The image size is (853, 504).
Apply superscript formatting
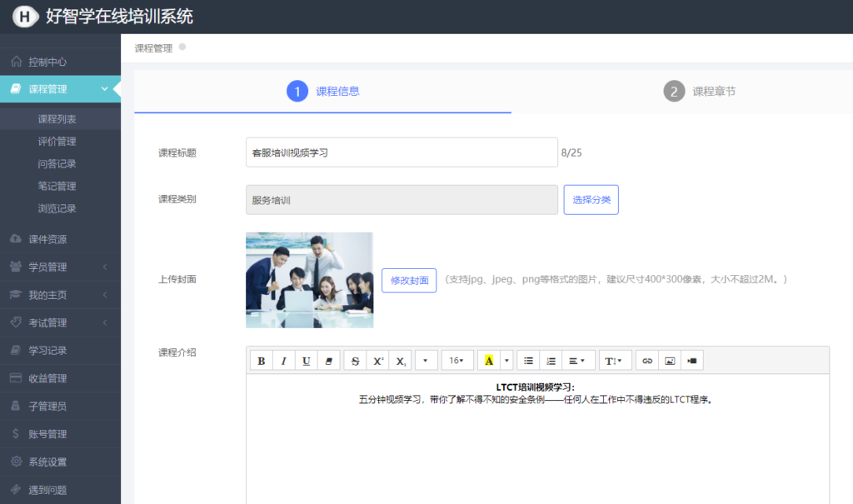[378, 361]
